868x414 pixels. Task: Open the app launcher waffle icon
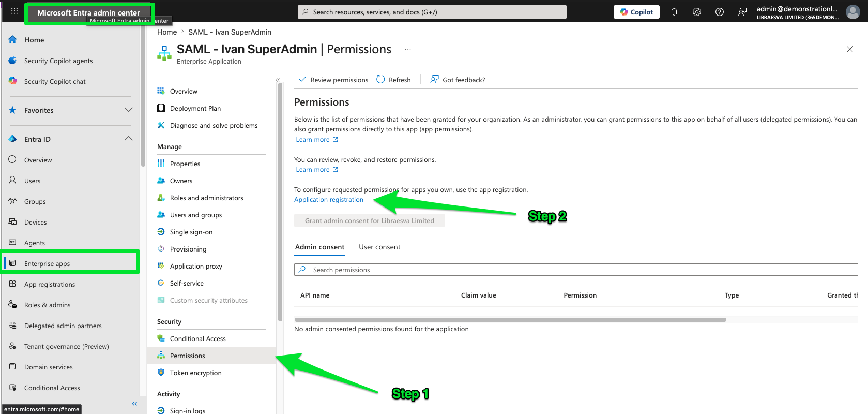pos(14,11)
